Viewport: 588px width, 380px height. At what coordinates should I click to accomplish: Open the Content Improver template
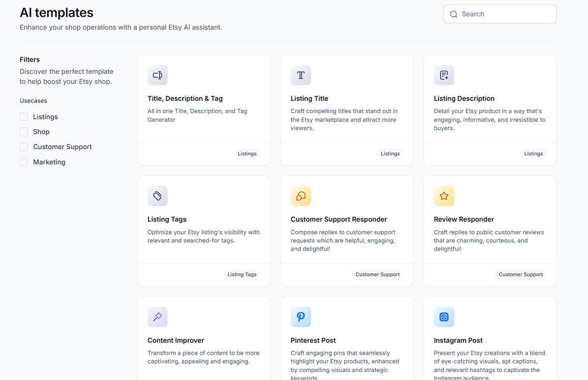(x=176, y=340)
